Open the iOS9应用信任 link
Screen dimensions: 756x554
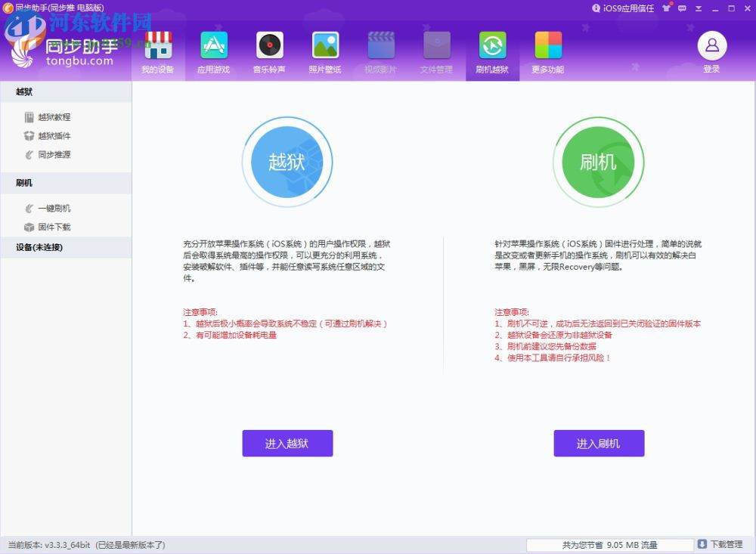[628, 8]
